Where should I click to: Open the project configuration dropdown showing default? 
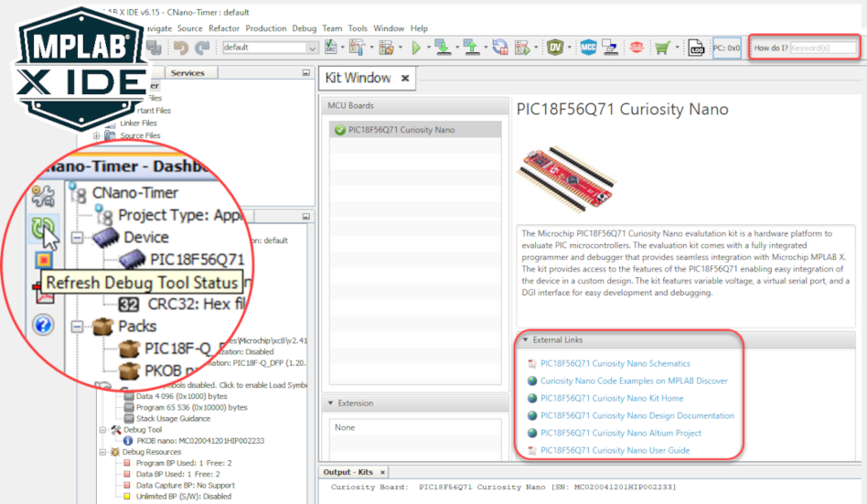270,48
